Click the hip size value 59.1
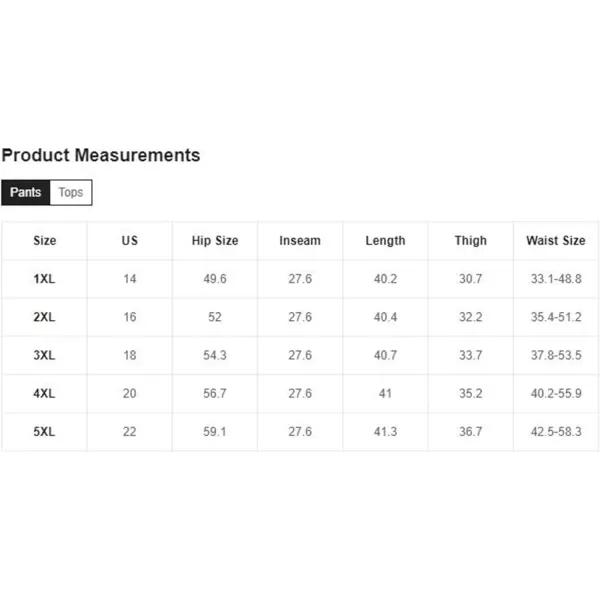The image size is (600, 600). (215, 432)
